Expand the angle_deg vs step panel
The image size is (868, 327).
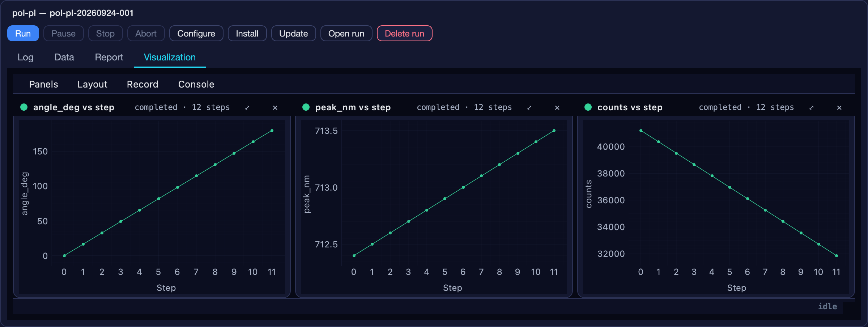247,107
